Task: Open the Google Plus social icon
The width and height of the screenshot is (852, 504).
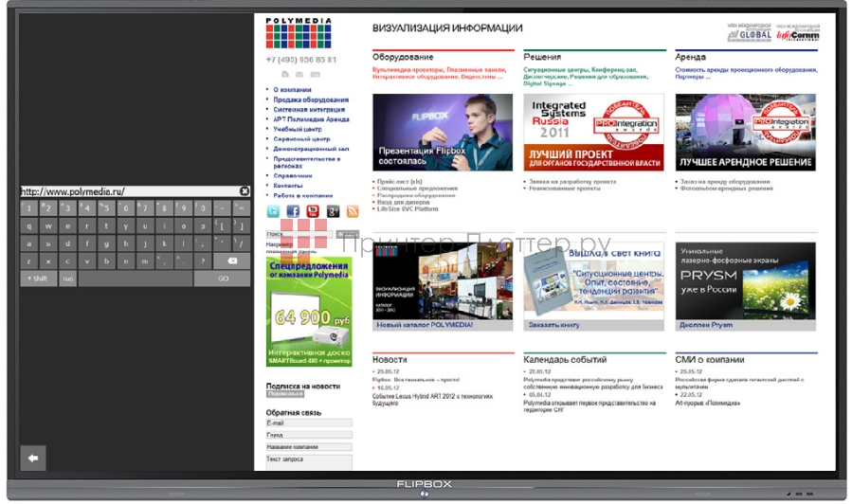Action: point(333,211)
